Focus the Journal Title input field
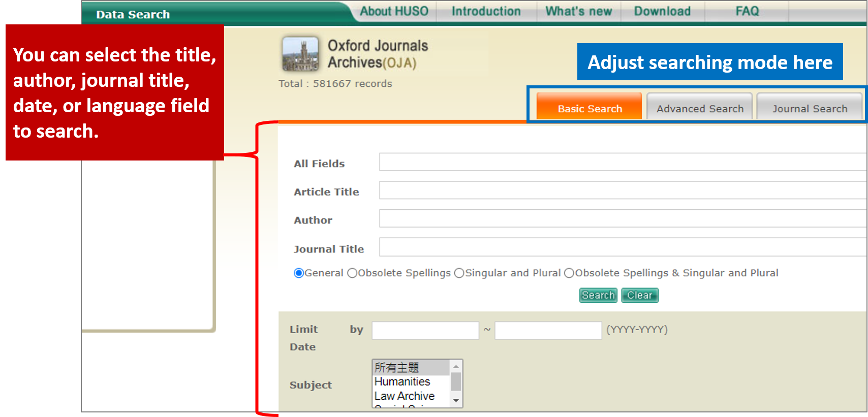Viewport: 868px width, 417px height. 623,247
